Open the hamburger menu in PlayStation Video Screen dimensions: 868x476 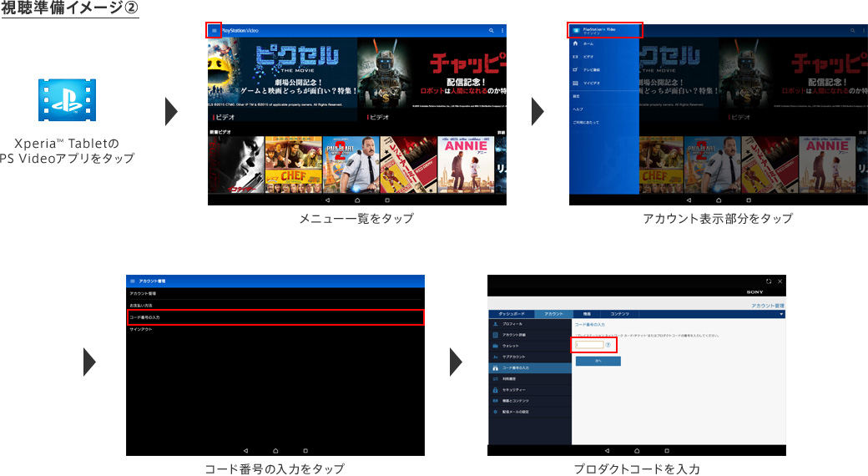point(214,30)
